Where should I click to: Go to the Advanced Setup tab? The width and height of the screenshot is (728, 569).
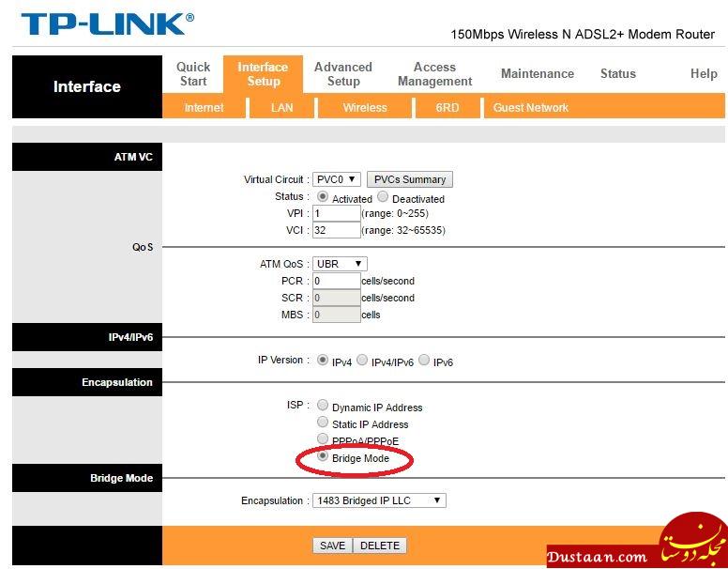[x=343, y=74]
